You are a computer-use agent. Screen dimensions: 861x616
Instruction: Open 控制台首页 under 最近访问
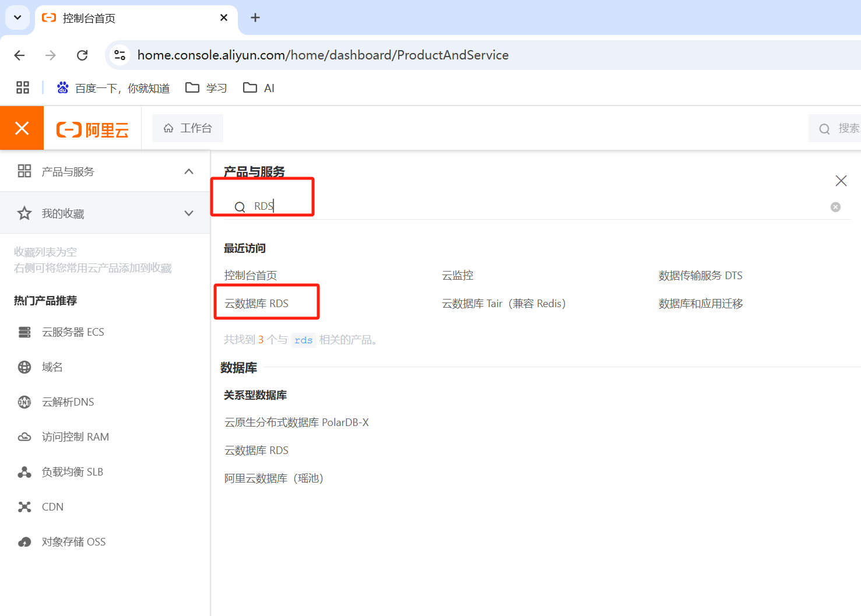coord(251,276)
